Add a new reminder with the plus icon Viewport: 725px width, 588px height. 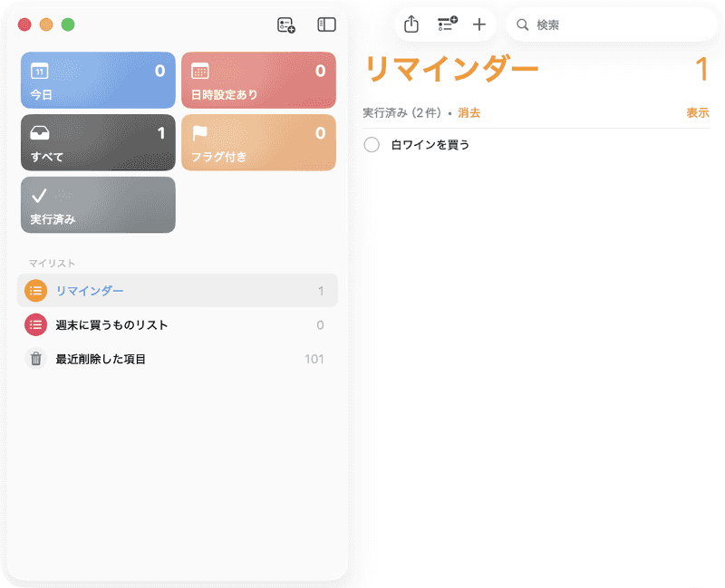479,24
